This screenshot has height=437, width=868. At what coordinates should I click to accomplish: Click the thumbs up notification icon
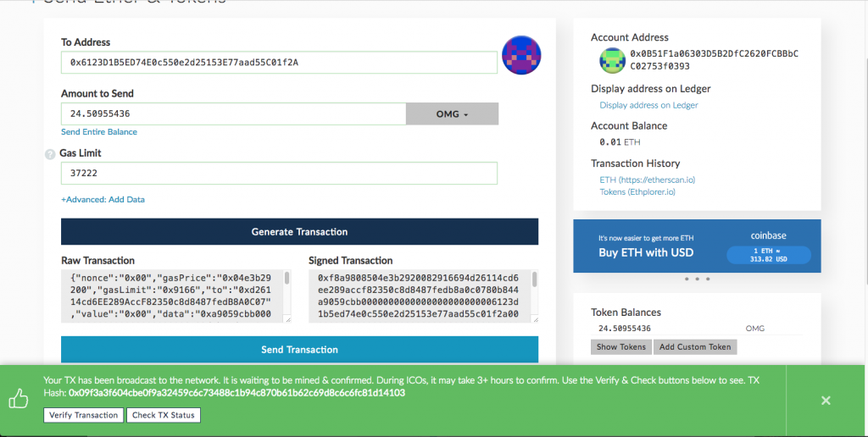tap(19, 399)
